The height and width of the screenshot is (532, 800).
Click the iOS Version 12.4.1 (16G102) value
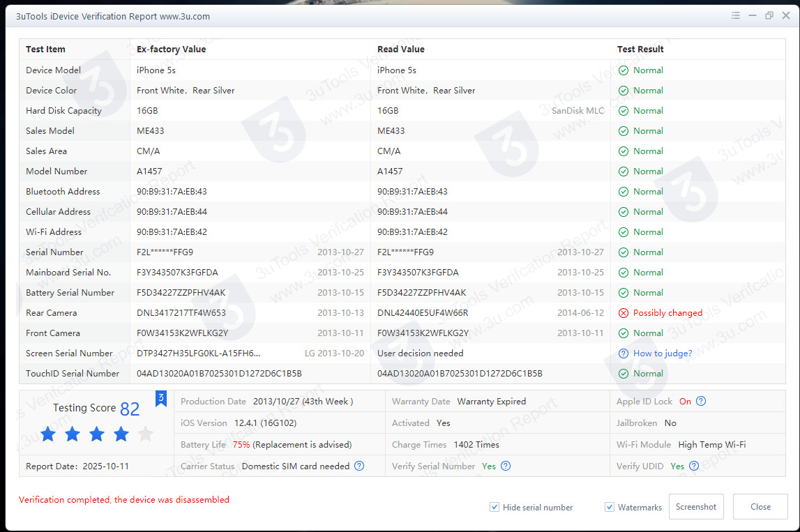pos(265,423)
